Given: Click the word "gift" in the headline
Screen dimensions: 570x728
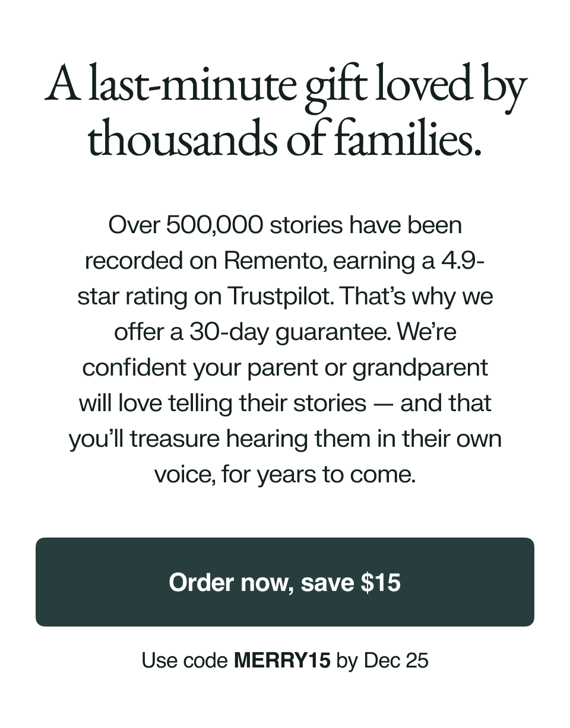Looking at the screenshot, I should click(x=334, y=87).
